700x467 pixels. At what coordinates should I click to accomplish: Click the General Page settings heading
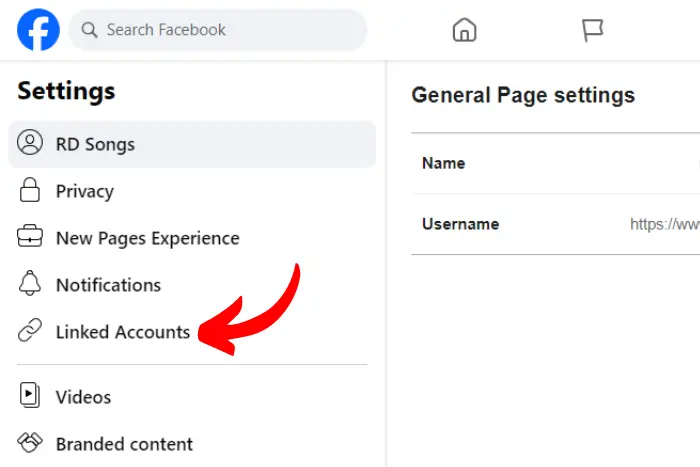[523, 96]
